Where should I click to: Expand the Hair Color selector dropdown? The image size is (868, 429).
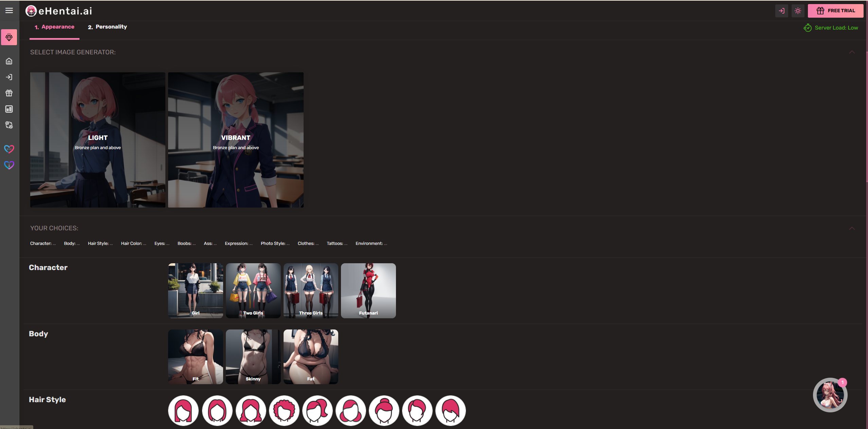point(132,243)
